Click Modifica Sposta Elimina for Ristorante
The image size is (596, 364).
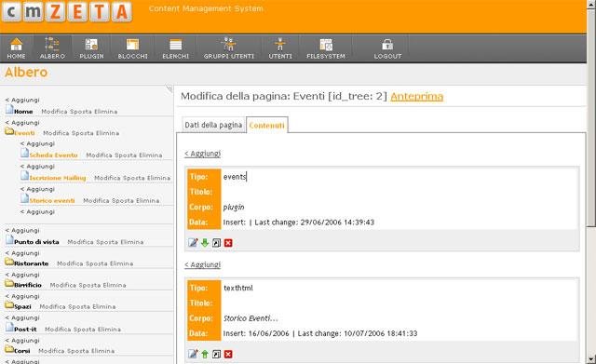point(95,263)
